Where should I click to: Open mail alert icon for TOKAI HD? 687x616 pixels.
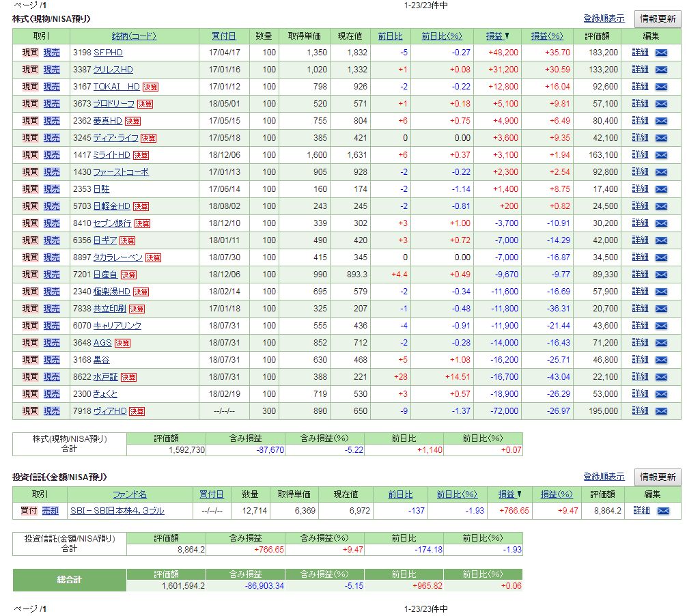click(x=661, y=87)
